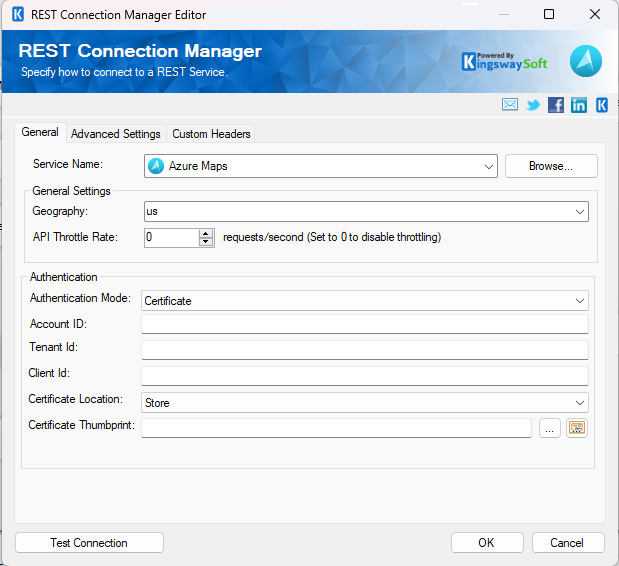
Task: Click the Cancel button
Action: [x=568, y=543]
